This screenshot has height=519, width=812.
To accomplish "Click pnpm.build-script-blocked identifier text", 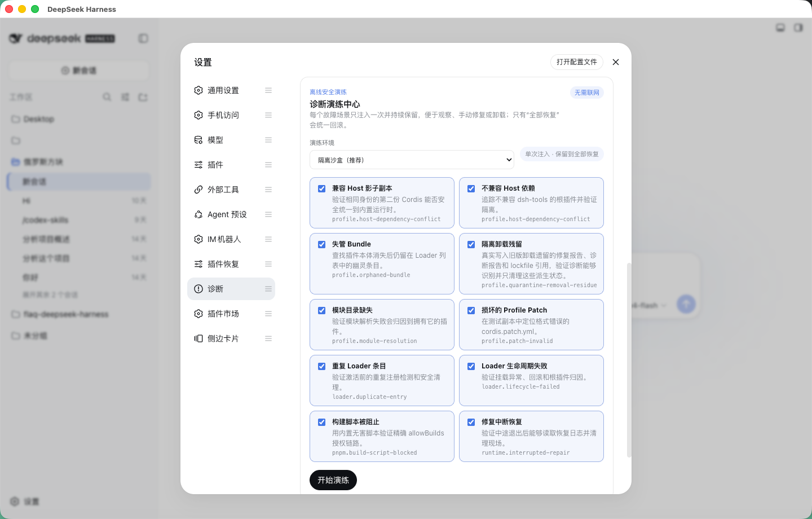I will pos(374,453).
